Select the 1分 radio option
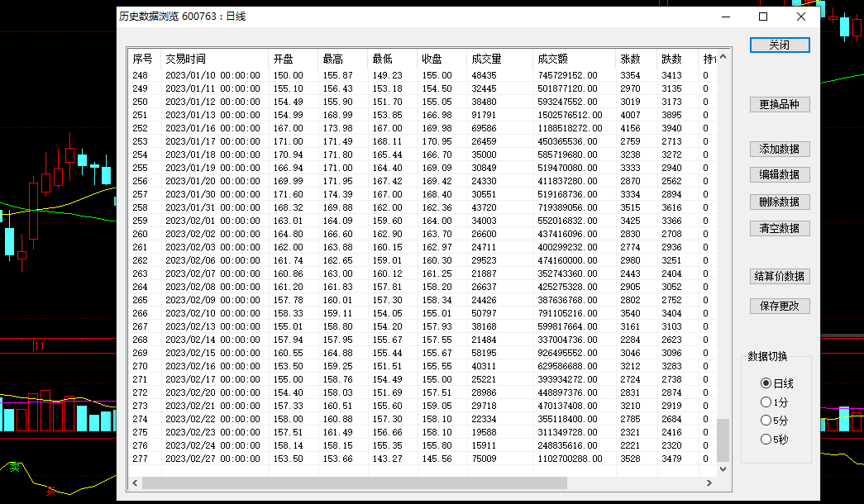The height and width of the screenshot is (504, 864). (x=774, y=402)
